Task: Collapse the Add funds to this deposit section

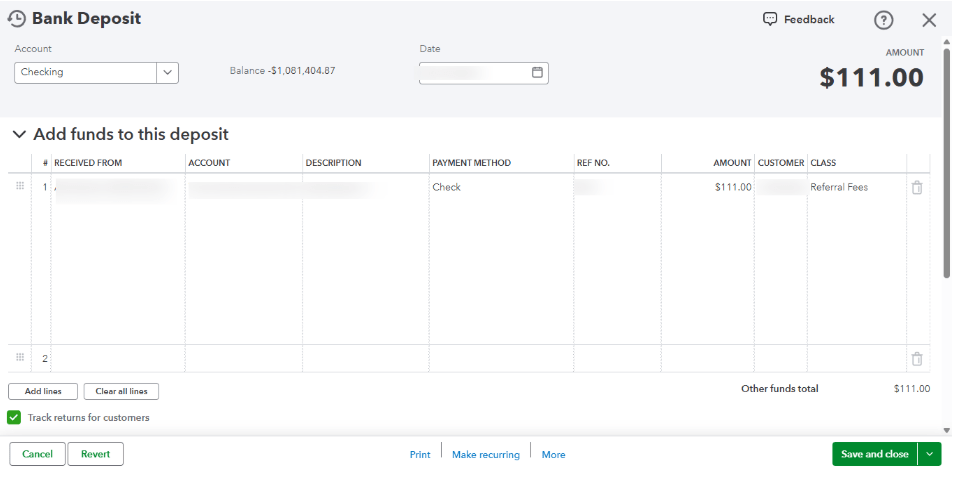Action: pyautogui.click(x=19, y=134)
